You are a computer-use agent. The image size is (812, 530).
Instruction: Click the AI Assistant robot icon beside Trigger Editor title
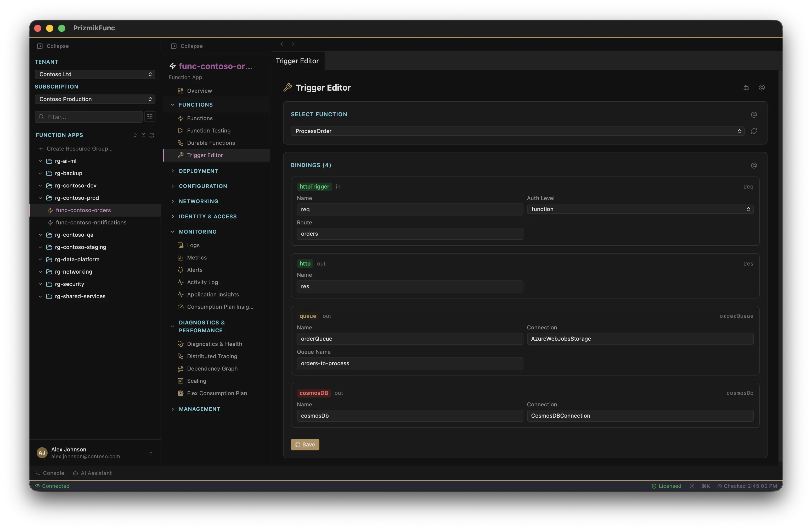click(746, 87)
